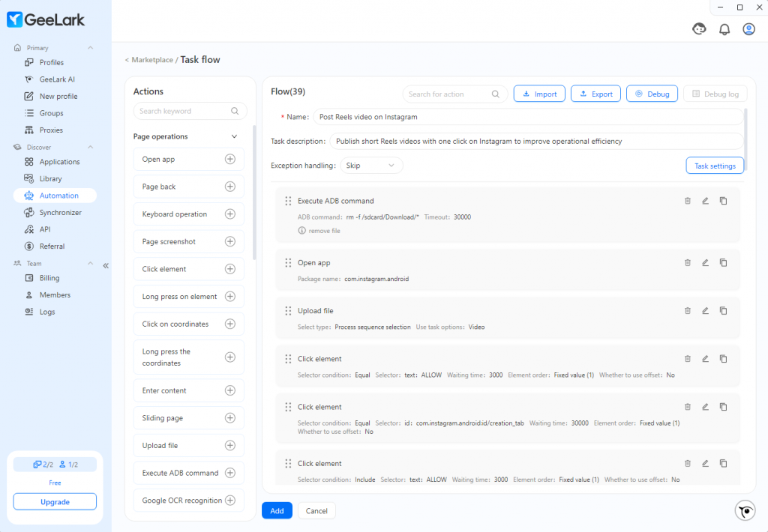Viewport: 768px width, 532px height.
Task: Open the notifications bell
Action: 724,29
